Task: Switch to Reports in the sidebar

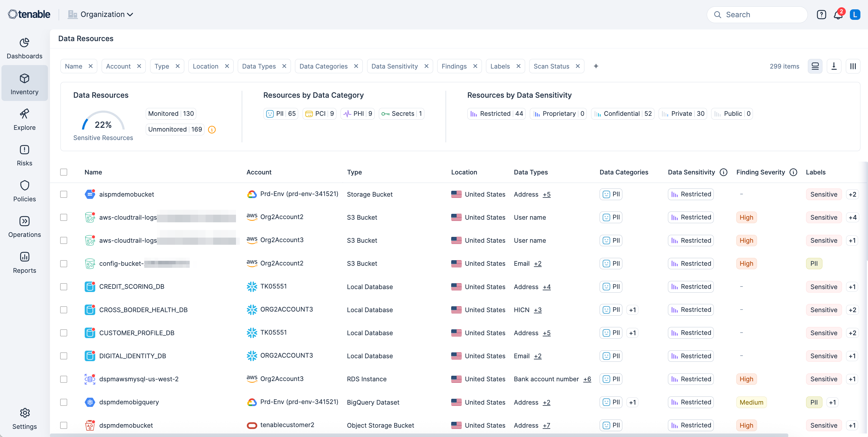Action: coord(24,263)
